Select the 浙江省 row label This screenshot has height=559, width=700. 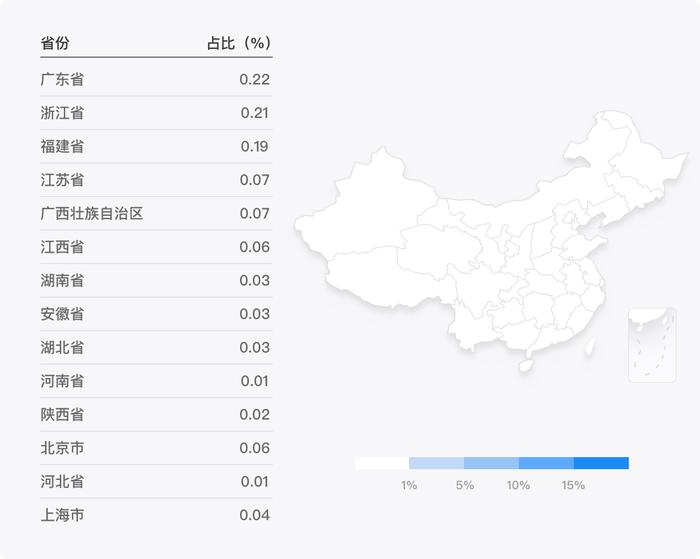62,113
